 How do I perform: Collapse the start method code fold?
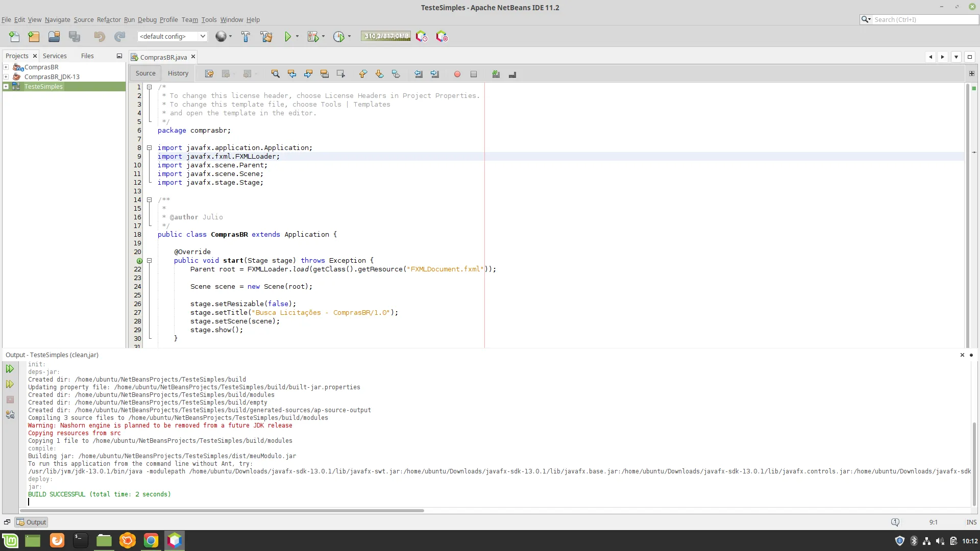tap(150, 261)
